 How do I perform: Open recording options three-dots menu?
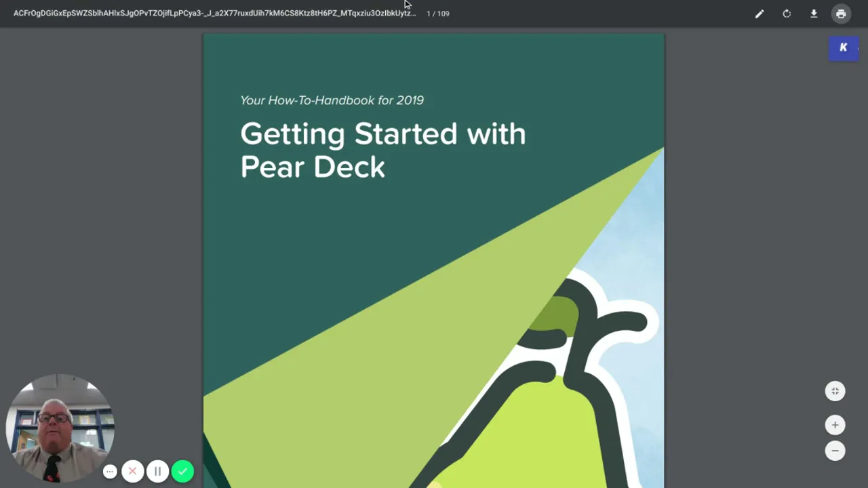(110, 471)
